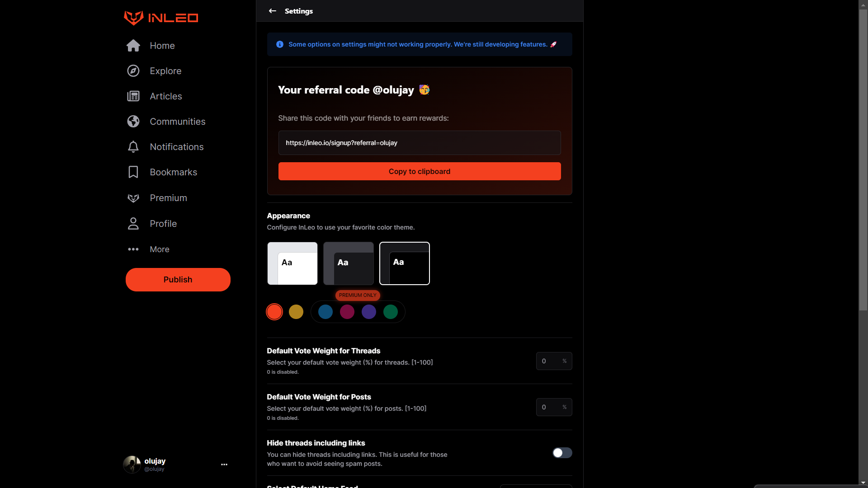The image size is (868, 488).
Task: Focus the threads vote weight field
Action: [554, 361]
